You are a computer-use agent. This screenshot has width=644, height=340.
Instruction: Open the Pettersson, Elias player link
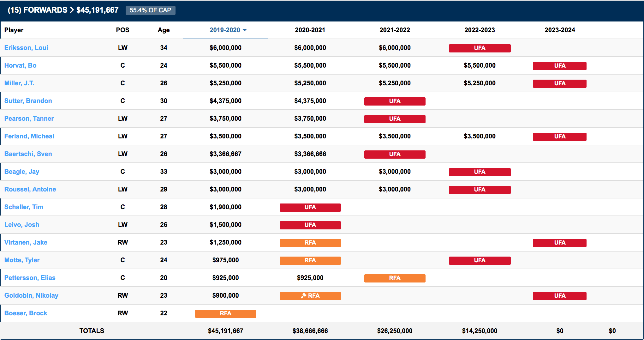tap(30, 278)
